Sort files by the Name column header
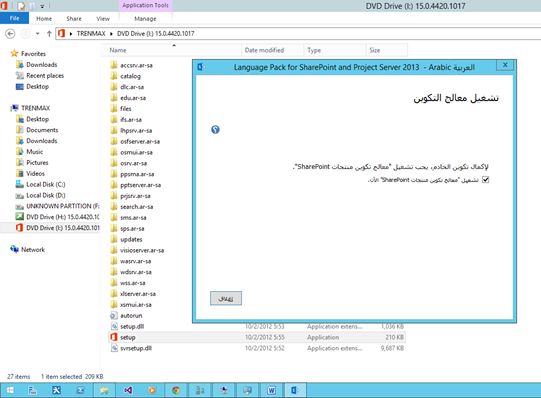The height and width of the screenshot is (398, 541). click(x=118, y=50)
